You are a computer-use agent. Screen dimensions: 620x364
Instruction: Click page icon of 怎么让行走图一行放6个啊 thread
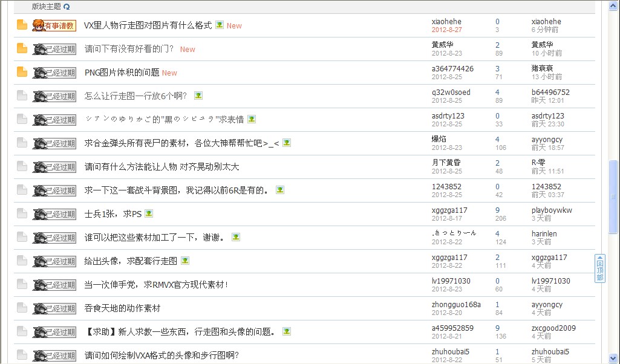pyautogui.click(x=22, y=96)
